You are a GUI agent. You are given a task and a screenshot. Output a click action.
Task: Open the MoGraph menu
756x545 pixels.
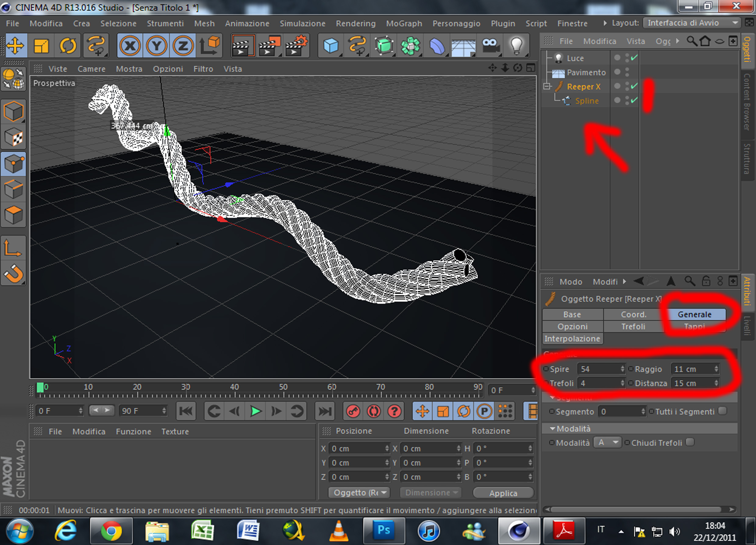pos(404,24)
